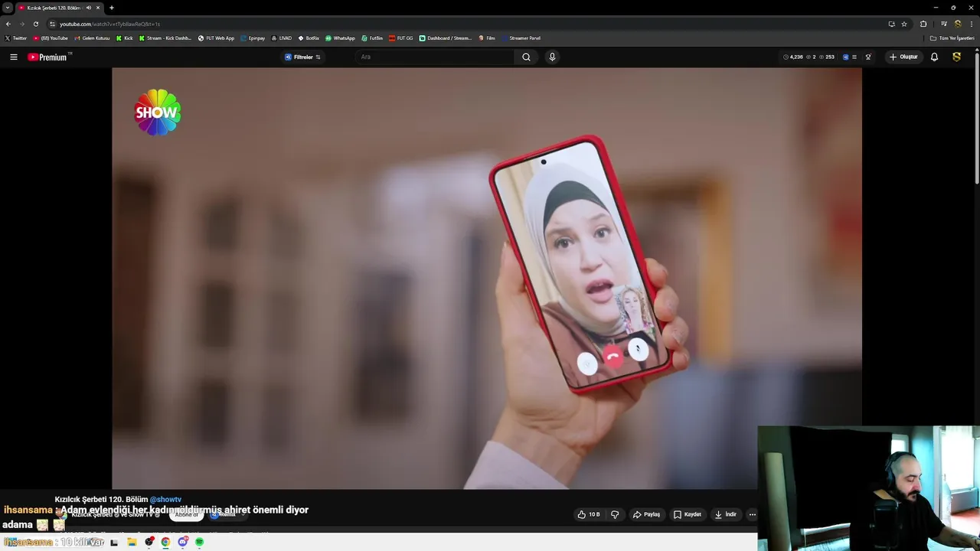Viewport: 980px width, 551px height.
Task: Open the Epinpay bookmark
Action: point(253,38)
